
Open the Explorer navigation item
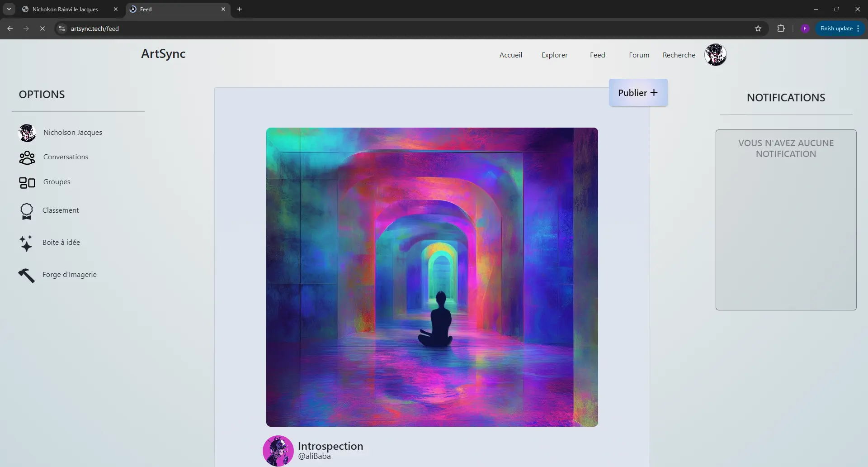click(x=554, y=55)
